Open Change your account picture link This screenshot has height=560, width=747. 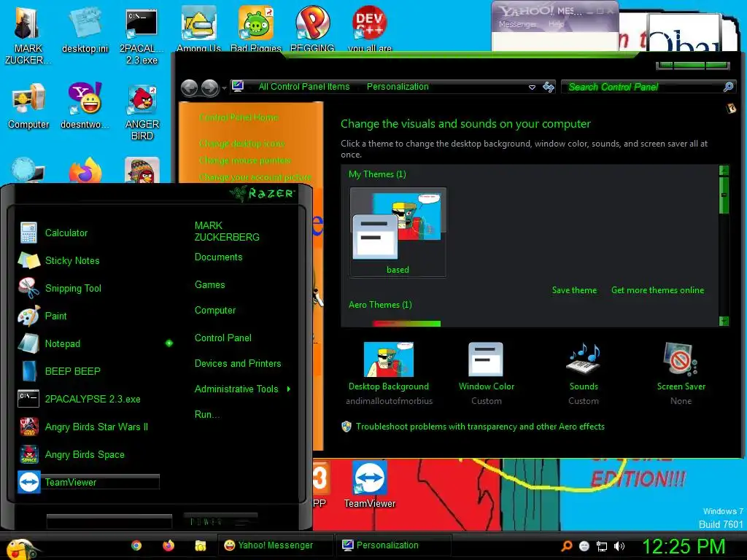tap(255, 177)
